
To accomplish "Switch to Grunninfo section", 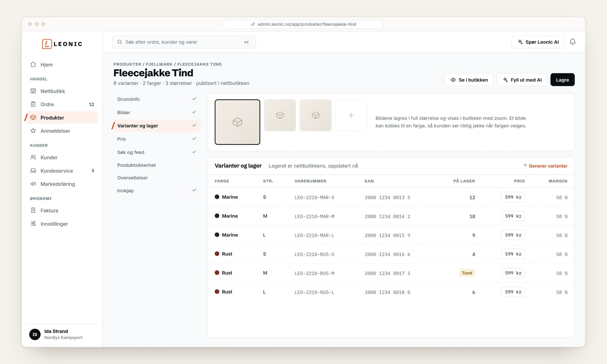I will [x=156, y=99].
